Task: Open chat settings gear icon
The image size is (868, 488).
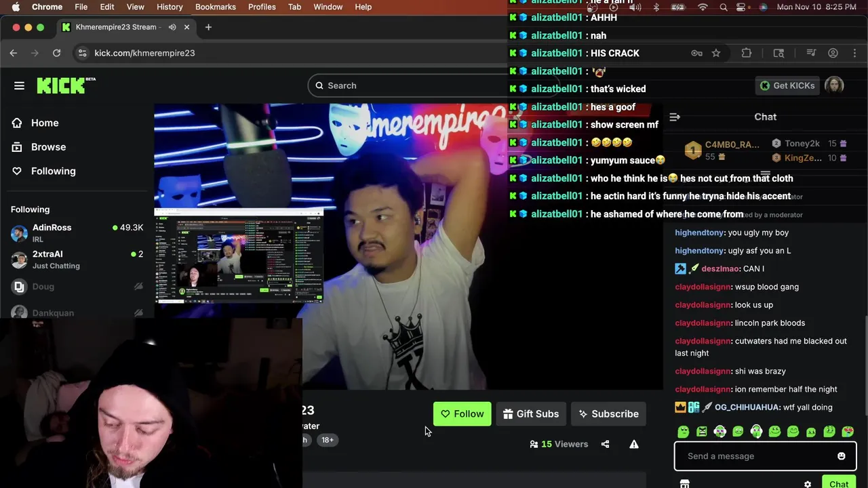Action: [x=808, y=484]
